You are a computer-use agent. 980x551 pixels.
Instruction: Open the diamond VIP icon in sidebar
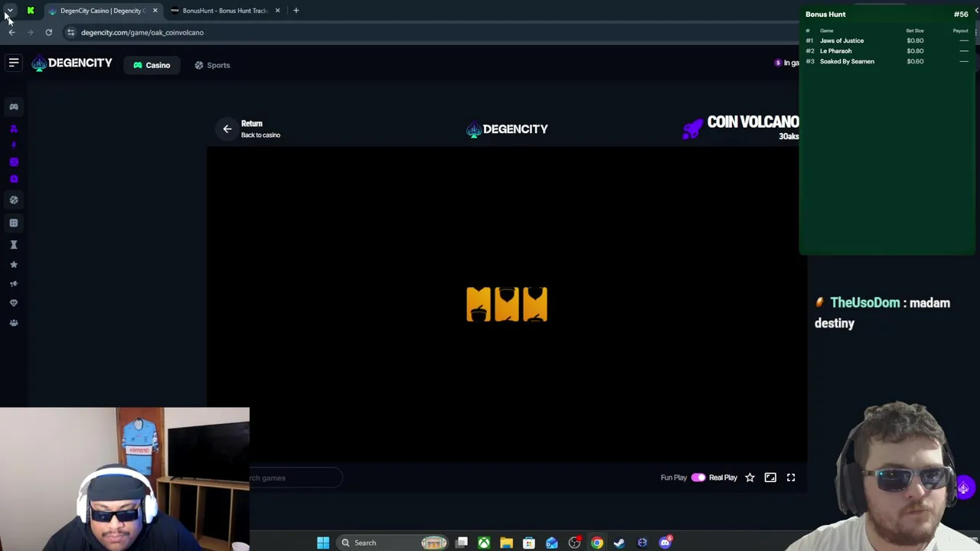[x=14, y=303]
